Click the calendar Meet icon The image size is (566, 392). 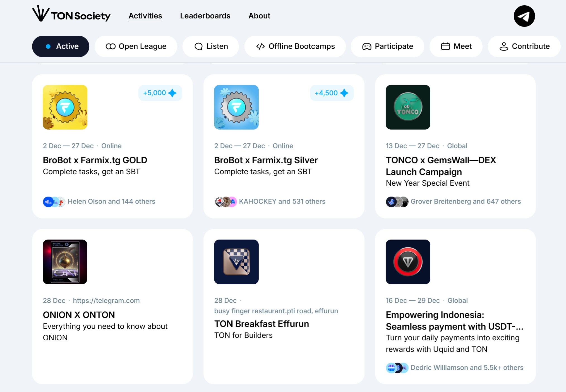pos(445,46)
